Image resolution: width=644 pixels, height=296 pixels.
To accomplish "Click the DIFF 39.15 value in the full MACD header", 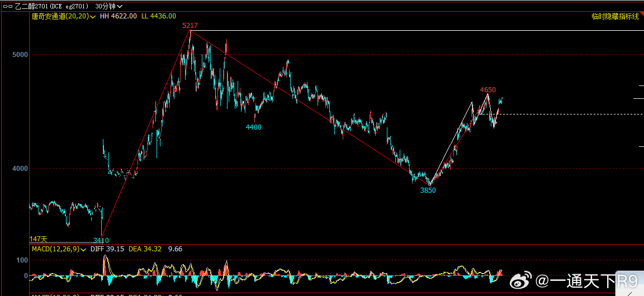I will coord(107,249).
